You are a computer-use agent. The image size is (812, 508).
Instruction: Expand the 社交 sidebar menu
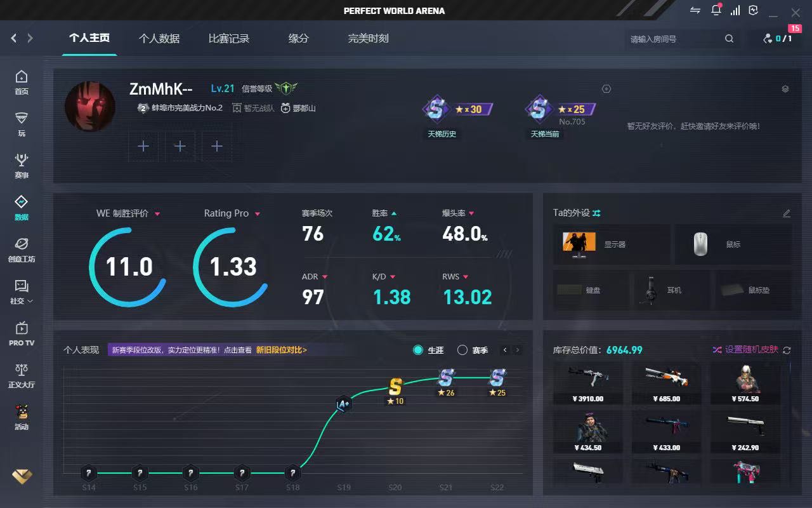pyautogui.click(x=22, y=292)
